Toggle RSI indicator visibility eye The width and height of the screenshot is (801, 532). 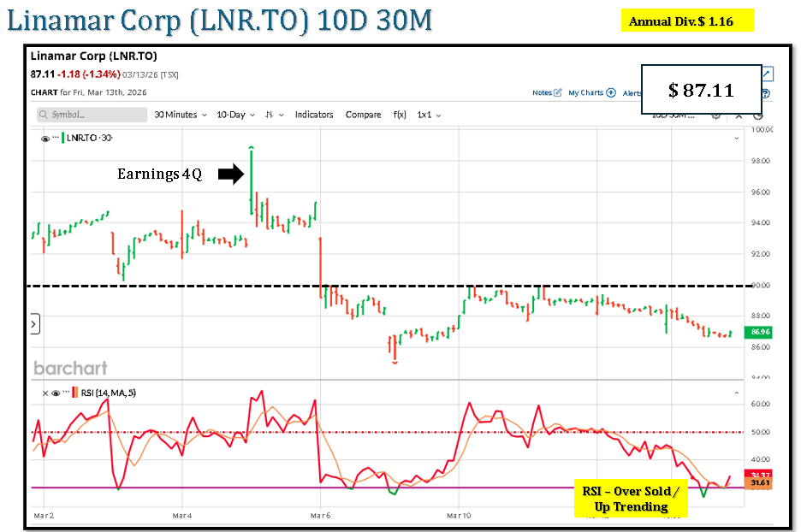click(x=56, y=393)
